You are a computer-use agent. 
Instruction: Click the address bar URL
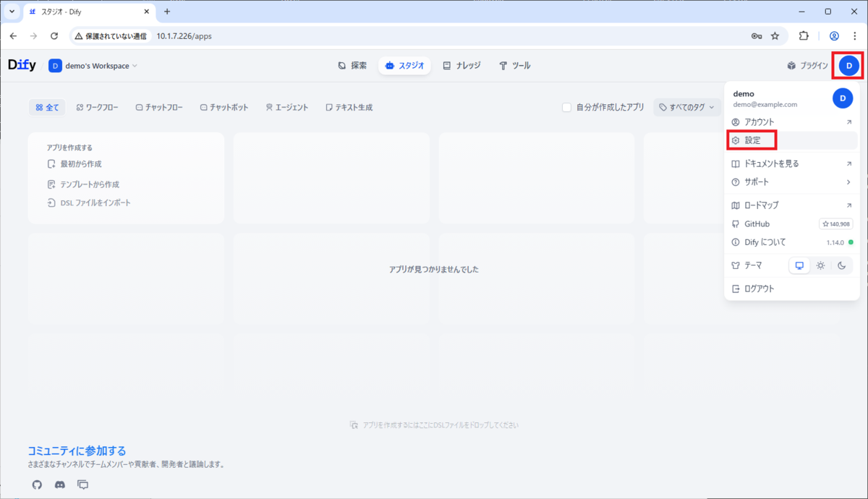pyautogui.click(x=184, y=35)
